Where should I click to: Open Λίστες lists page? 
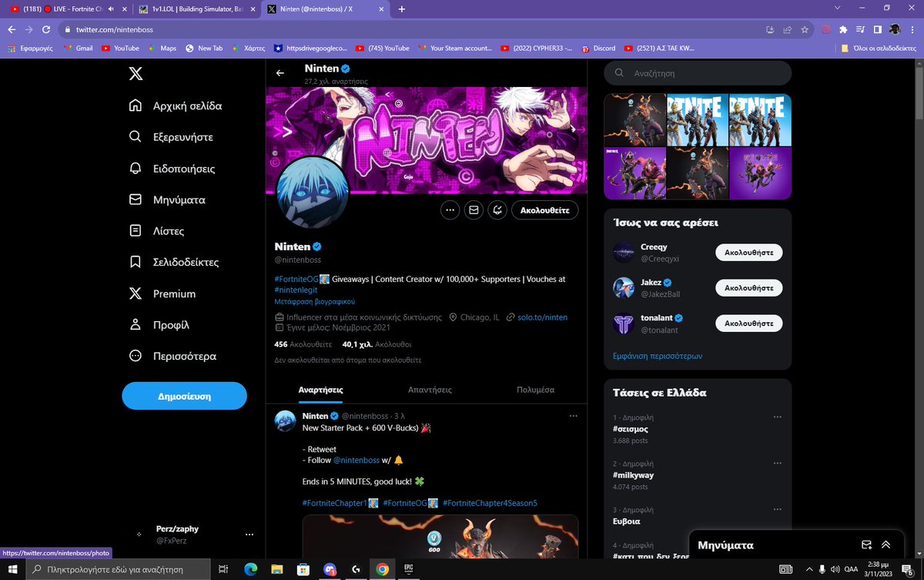coord(156,231)
